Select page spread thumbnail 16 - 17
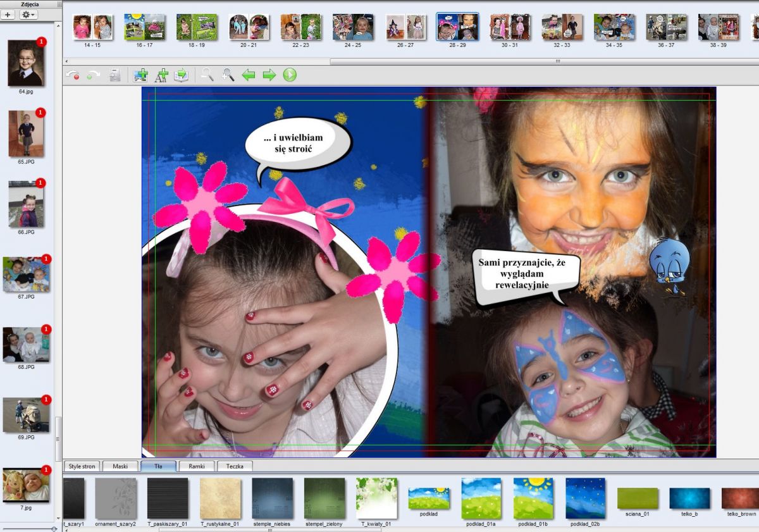This screenshot has height=532, width=759. pos(144,27)
